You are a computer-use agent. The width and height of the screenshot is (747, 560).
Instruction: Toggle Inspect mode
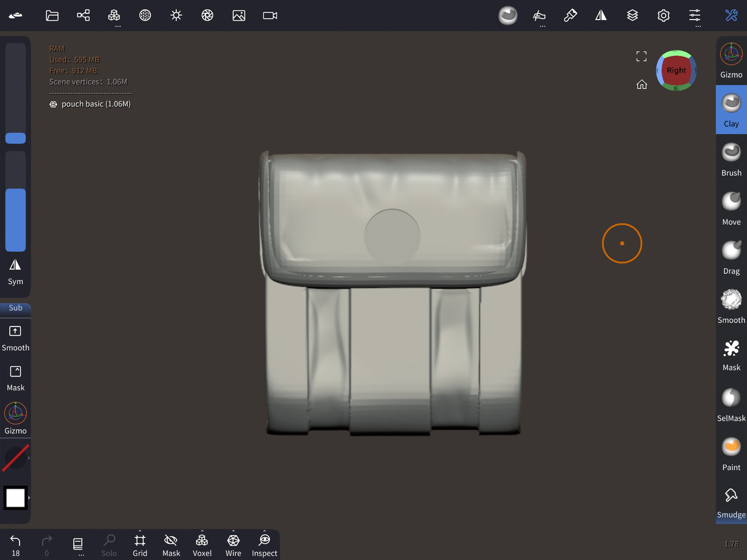tap(265, 546)
